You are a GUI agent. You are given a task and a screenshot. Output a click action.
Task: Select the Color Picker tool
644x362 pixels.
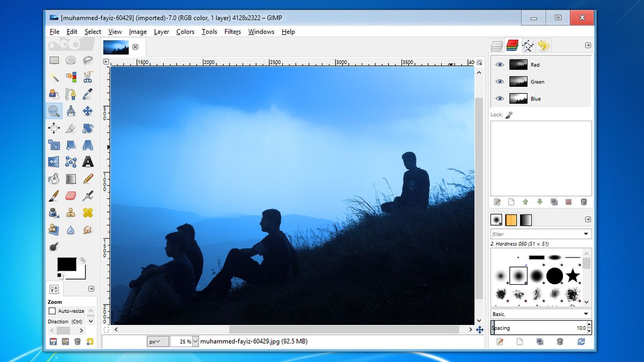88,94
